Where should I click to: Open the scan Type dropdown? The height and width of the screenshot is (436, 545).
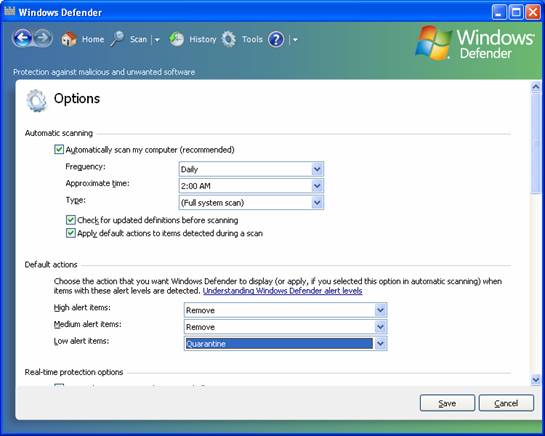251,202
